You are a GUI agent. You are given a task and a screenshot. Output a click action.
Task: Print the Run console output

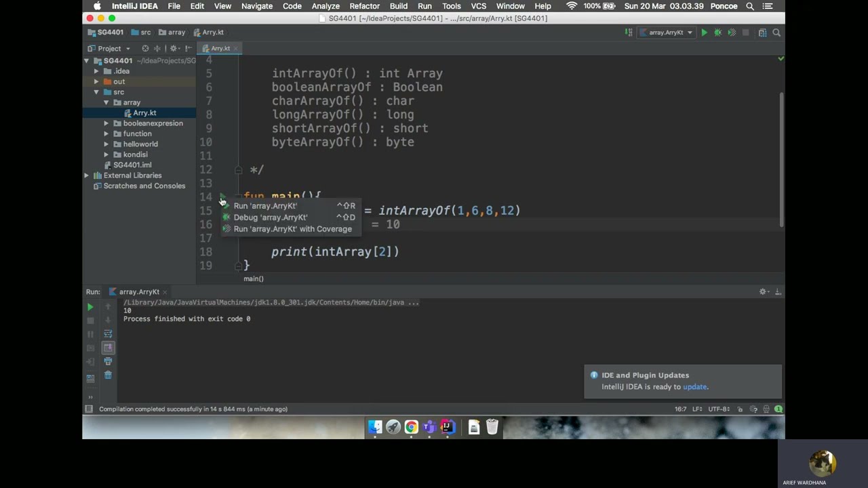[x=108, y=361]
